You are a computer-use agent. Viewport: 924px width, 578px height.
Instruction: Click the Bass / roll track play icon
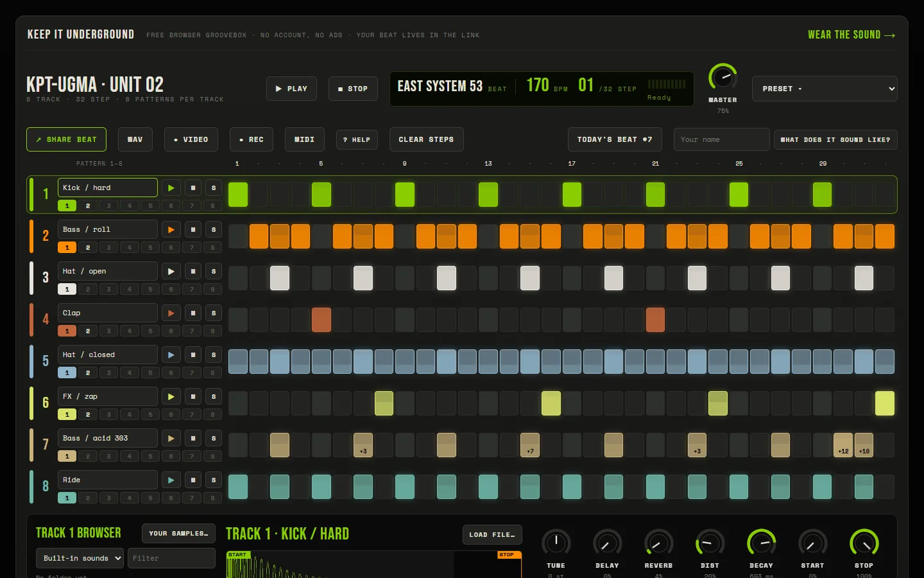click(171, 229)
